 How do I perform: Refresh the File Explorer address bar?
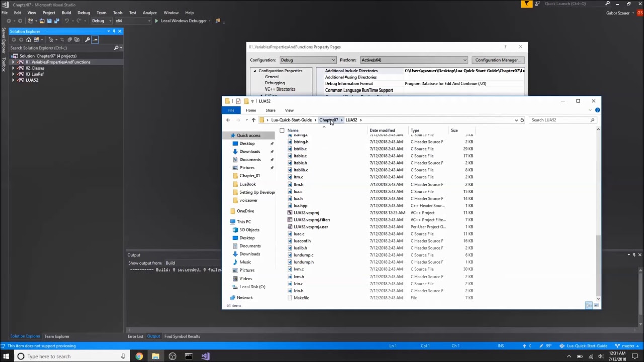pos(522,120)
